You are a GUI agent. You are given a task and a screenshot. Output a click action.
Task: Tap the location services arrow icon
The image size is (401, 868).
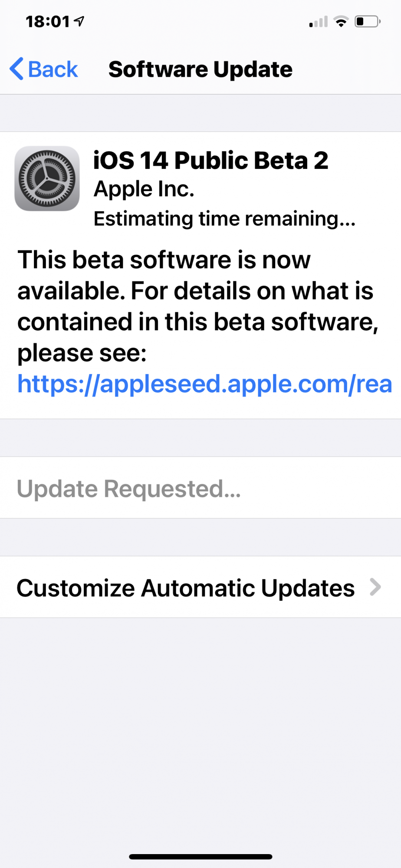[x=79, y=21]
